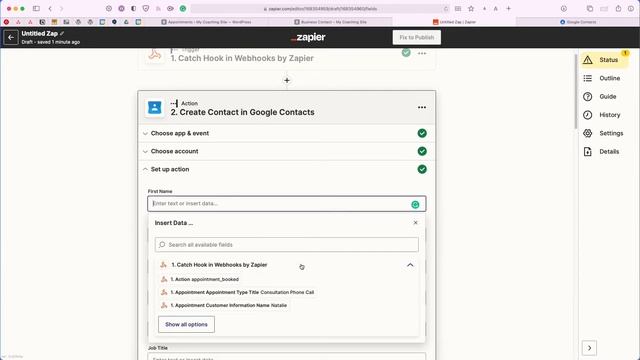Click the Outline list icon
Viewport: 640px width, 360px height.
[x=588, y=78]
